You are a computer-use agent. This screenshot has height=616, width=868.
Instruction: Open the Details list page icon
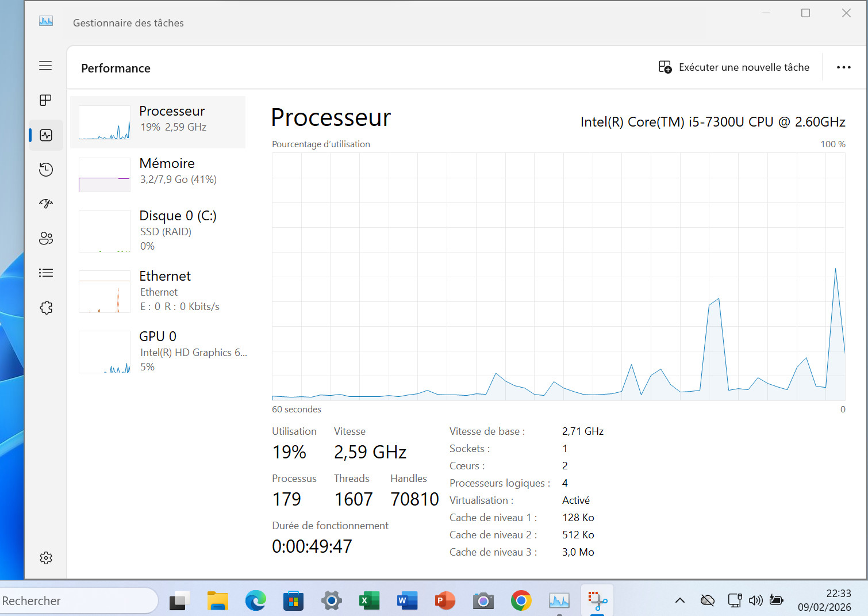46,273
